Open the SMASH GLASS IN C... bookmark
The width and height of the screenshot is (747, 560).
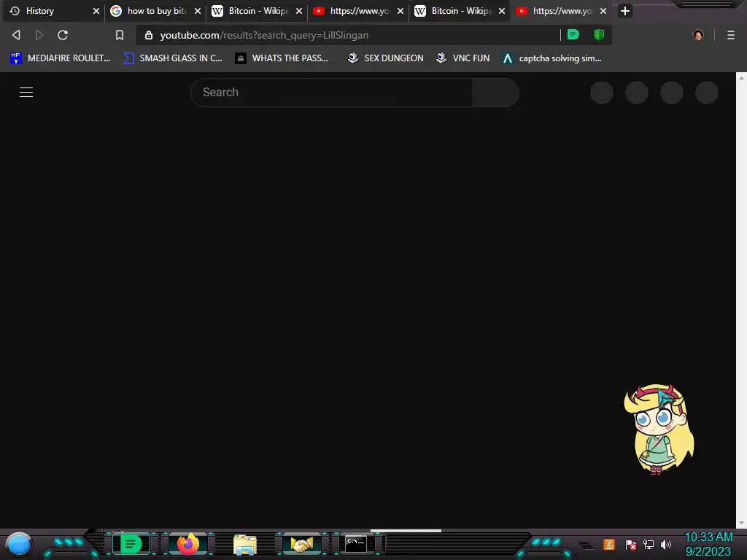(172, 58)
